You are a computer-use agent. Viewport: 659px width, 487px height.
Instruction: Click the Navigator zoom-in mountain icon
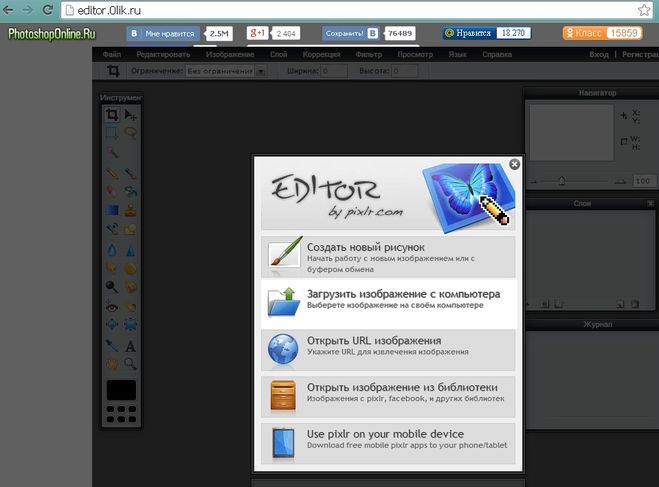(619, 182)
